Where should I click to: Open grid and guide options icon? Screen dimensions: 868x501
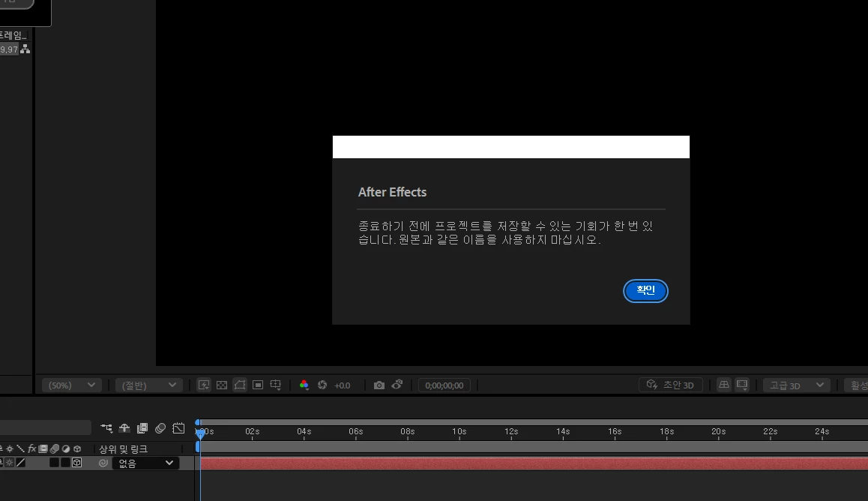(275, 385)
